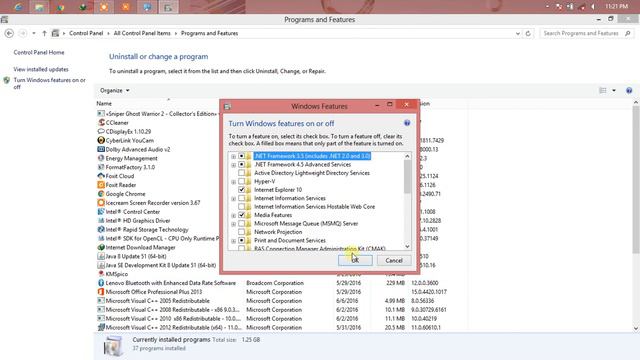Open the view options dropdown arrow
Viewport: 640px width, 360px height.
pyautogui.click(x=614, y=91)
